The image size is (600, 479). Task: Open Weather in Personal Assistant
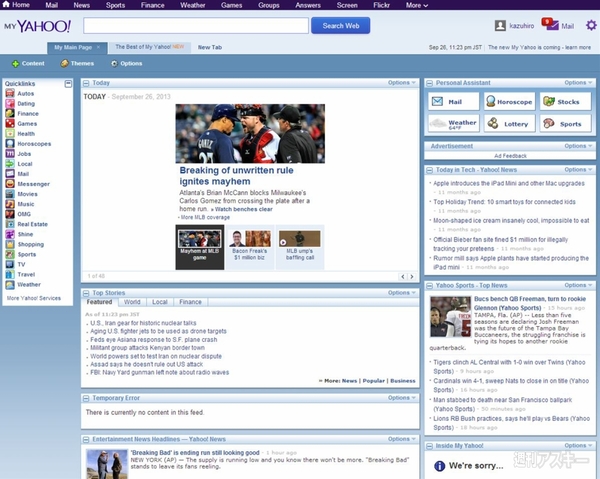click(x=453, y=124)
